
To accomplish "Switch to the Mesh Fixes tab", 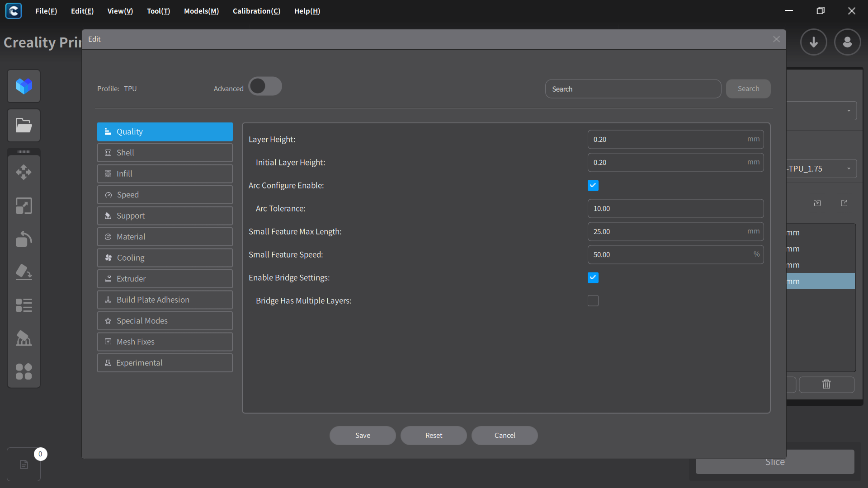I will click(165, 342).
